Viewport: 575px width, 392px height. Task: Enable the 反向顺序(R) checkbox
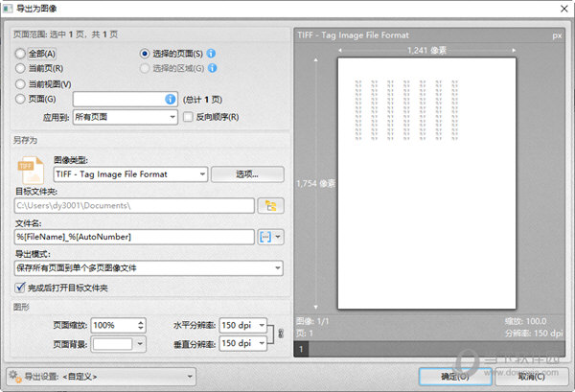pos(188,117)
